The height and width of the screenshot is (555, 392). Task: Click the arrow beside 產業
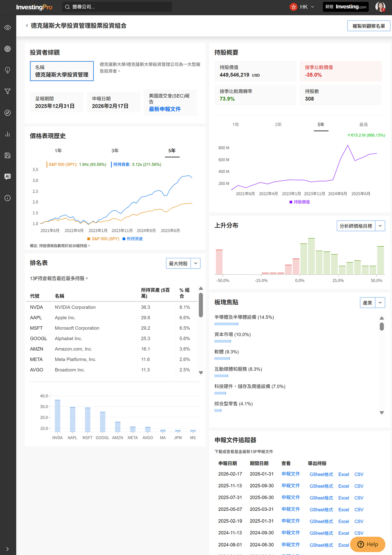tap(380, 303)
